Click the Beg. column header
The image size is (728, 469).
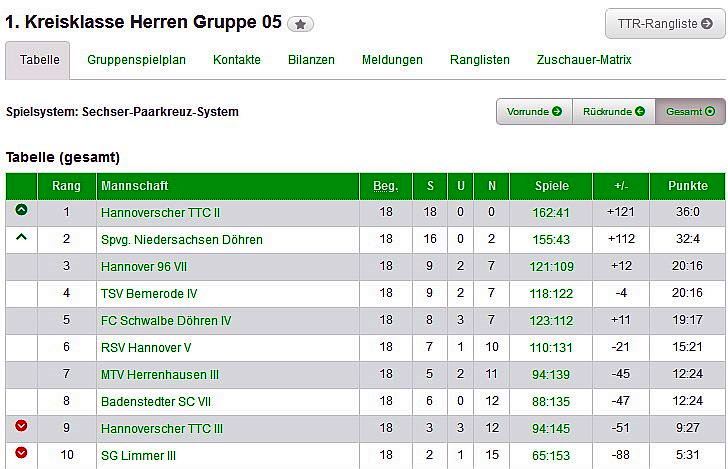385,186
